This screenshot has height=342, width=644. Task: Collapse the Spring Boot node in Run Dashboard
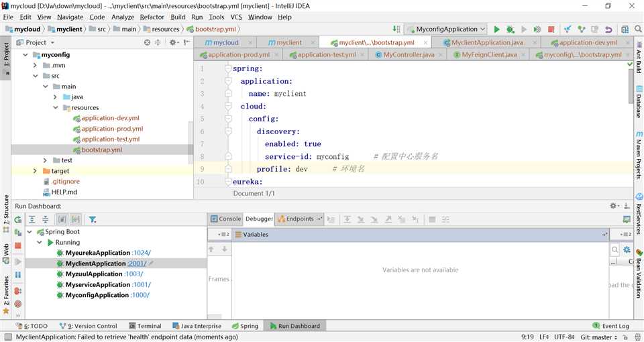tap(30, 232)
